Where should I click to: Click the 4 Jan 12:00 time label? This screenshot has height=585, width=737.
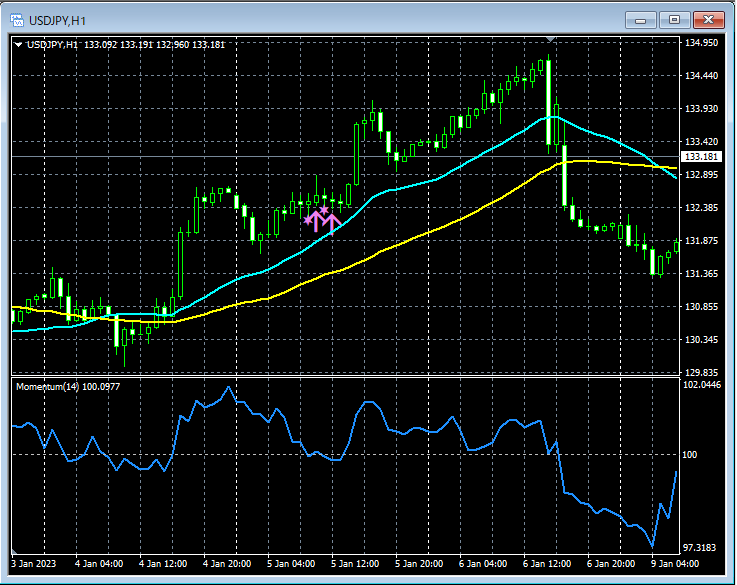click(x=163, y=563)
